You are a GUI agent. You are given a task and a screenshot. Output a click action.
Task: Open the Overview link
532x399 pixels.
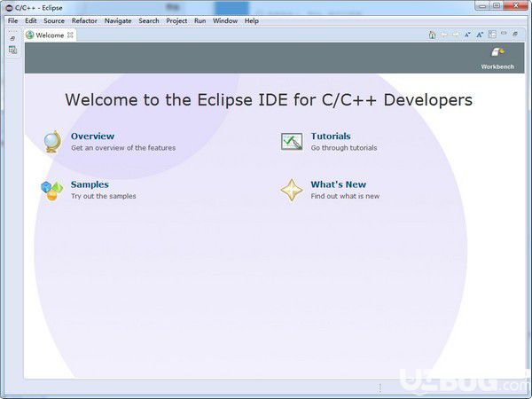click(92, 136)
